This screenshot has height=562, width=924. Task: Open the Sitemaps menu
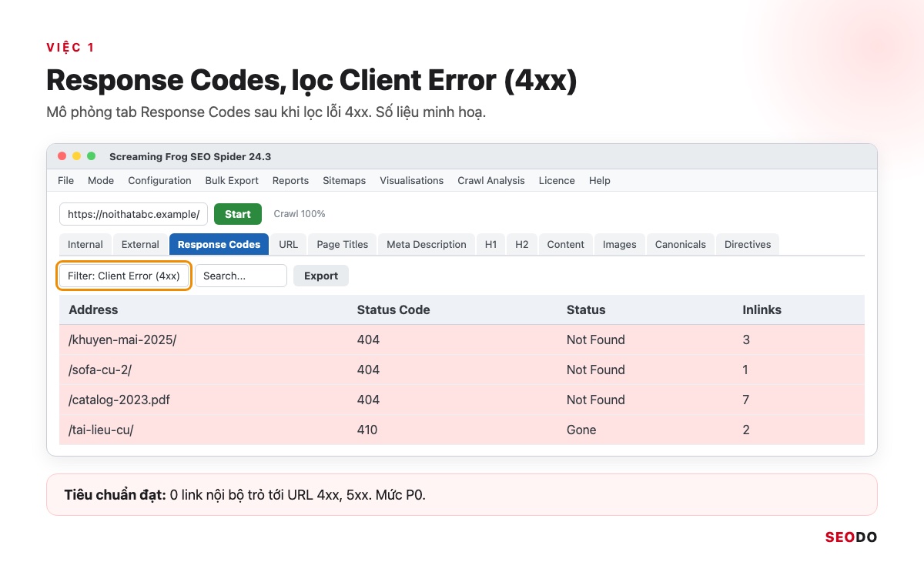[x=344, y=180]
